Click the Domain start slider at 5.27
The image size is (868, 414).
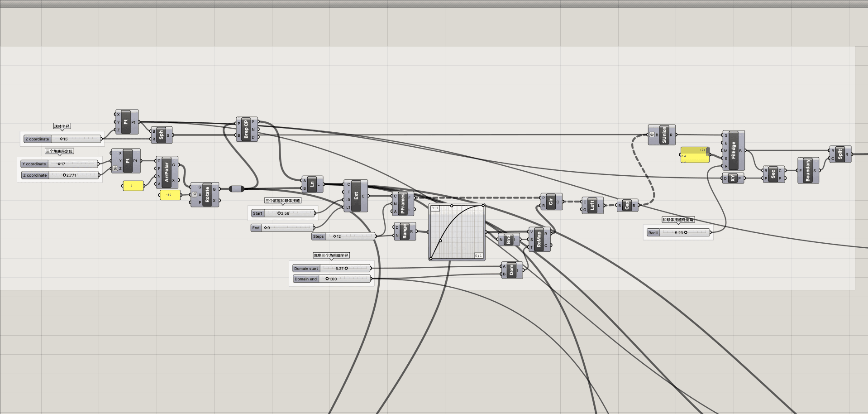332,268
